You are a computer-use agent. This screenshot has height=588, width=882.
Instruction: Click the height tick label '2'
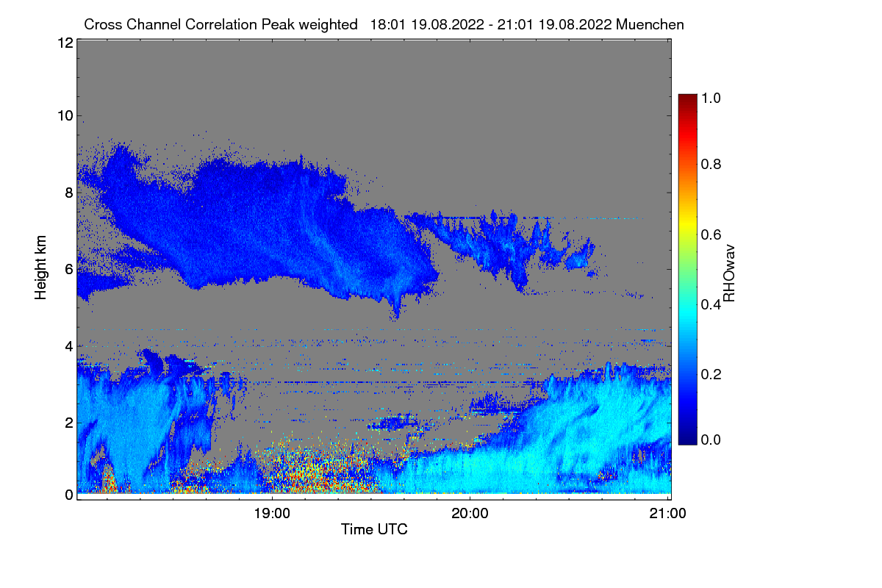[68, 422]
